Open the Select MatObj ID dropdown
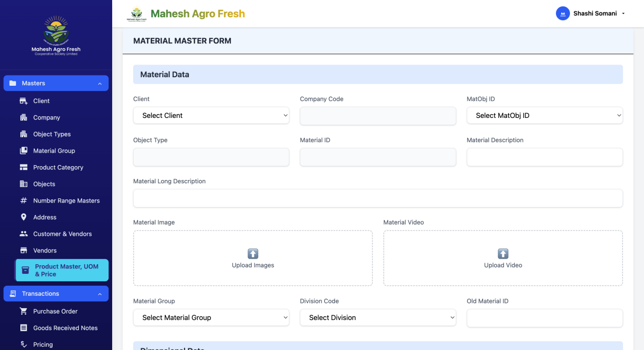The image size is (644, 350). point(544,116)
